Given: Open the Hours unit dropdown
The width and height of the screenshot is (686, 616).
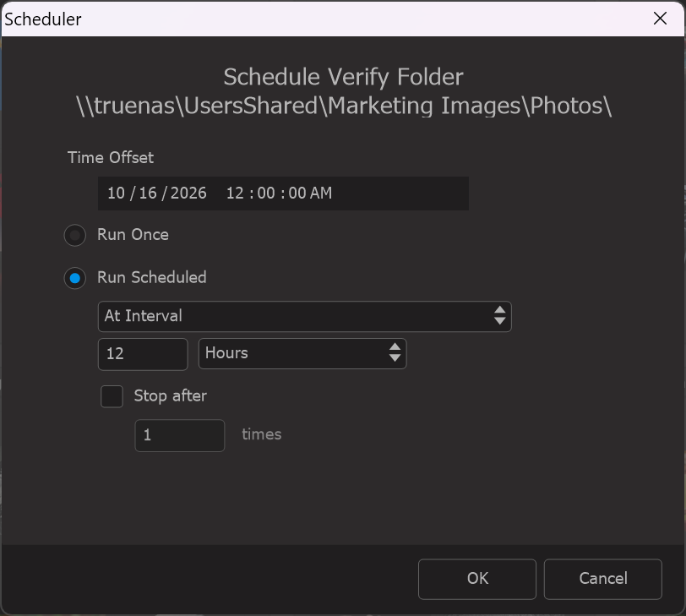Looking at the screenshot, I should tap(302, 353).
